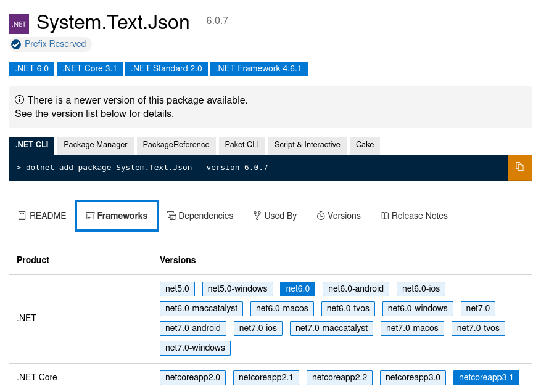Click the net6.0-ios framework tag
The width and height of the screenshot is (541, 392).
pyautogui.click(x=421, y=289)
